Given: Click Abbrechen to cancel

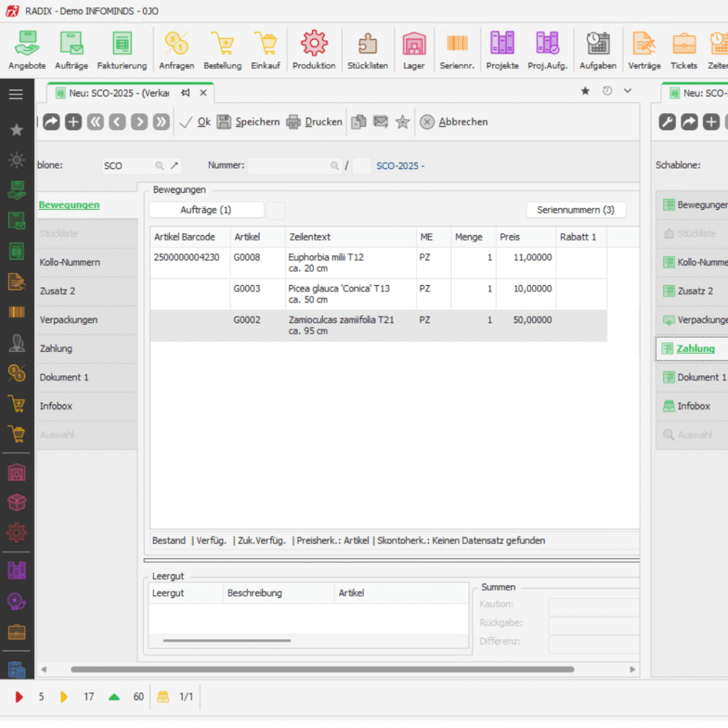Looking at the screenshot, I should 454,122.
